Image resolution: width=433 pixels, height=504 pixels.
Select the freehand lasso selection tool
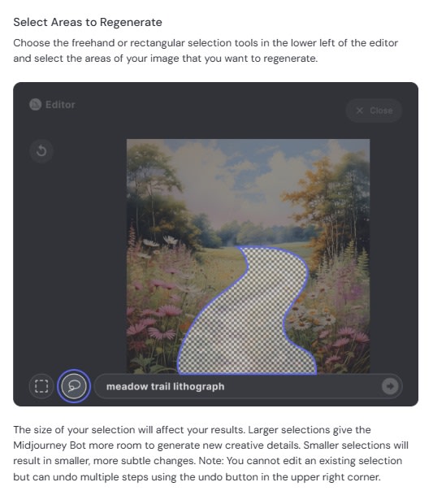74,385
